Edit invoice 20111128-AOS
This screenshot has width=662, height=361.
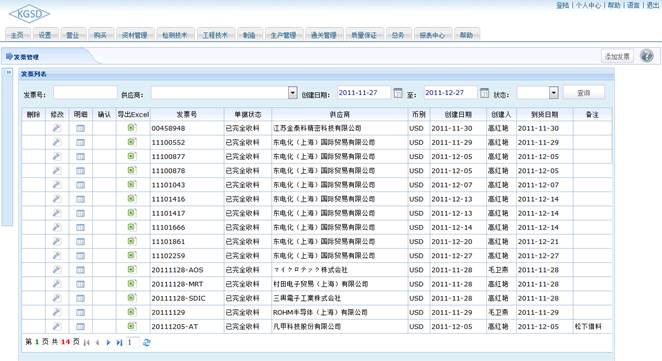57,269
